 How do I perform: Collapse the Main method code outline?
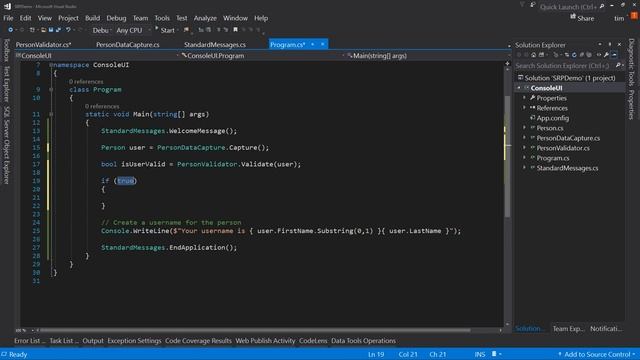[x=51, y=114]
